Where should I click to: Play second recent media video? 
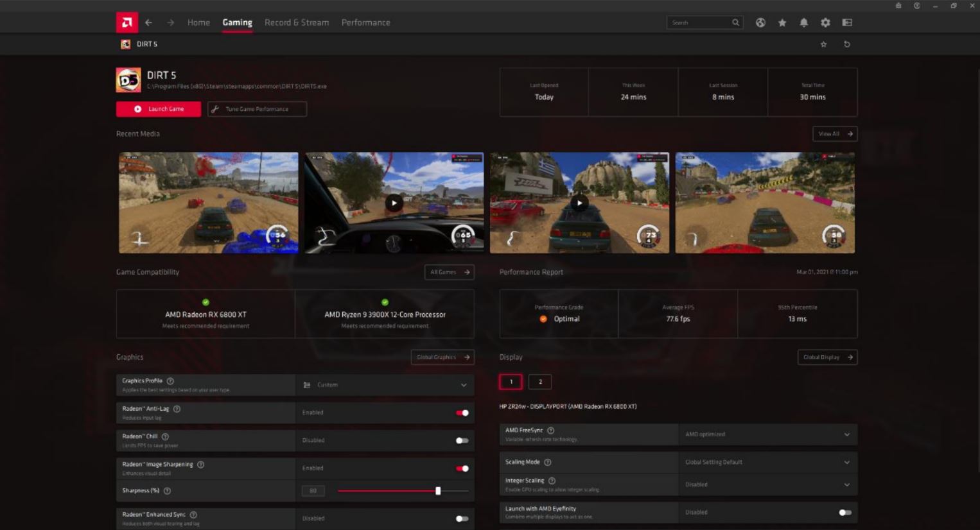(394, 203)
